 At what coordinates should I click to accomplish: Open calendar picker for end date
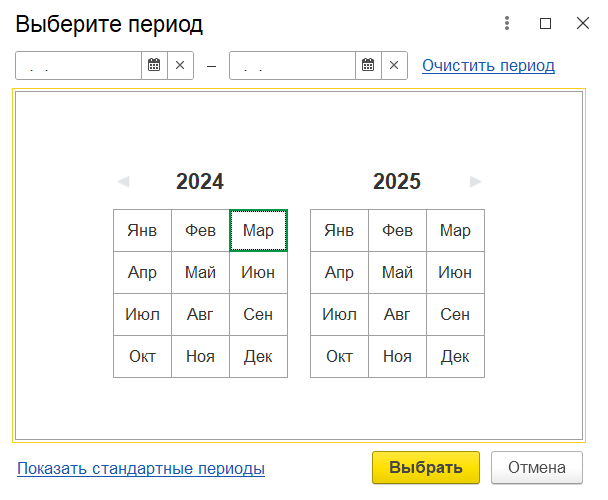(x=368, y=65)
